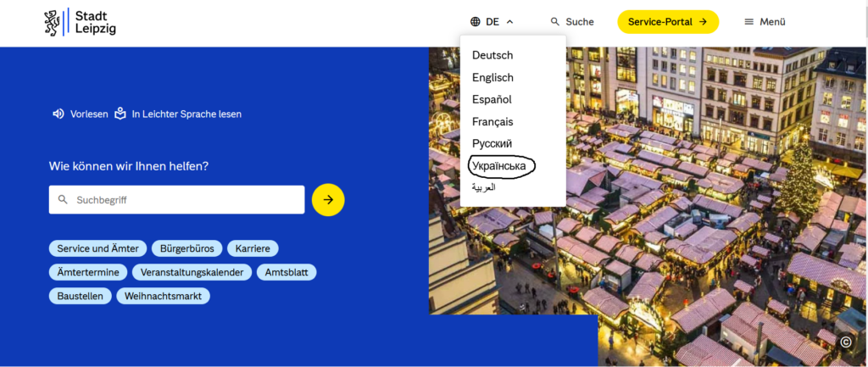This screenshot has width=868, height=367.
Task: Open the hamburger Menü icon
Action: point(748,22)
